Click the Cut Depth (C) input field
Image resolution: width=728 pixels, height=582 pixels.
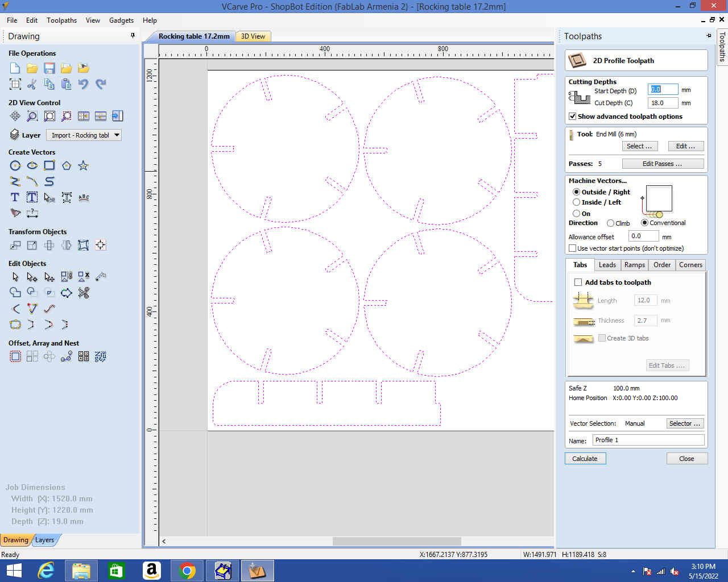[663, 103]
